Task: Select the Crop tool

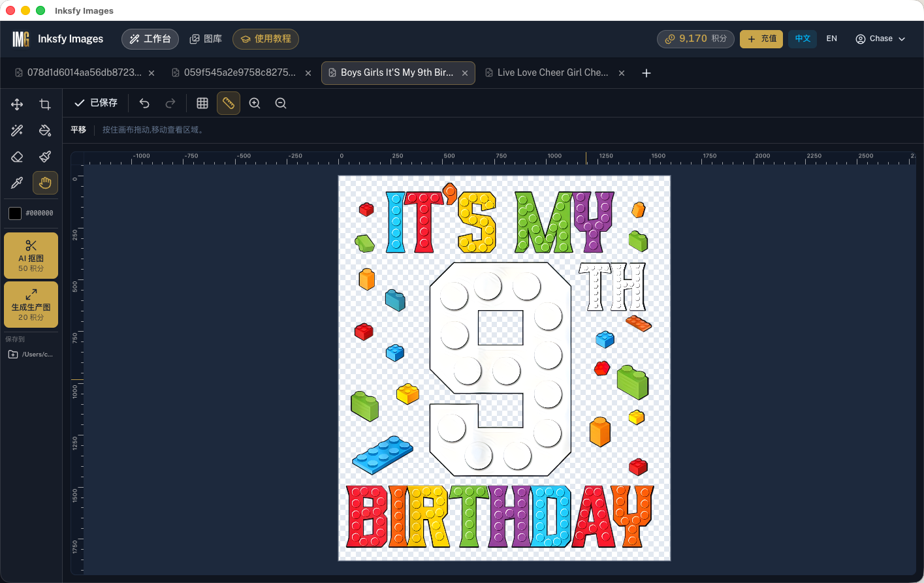Action: pyautogui.click(x=45, y=104)
